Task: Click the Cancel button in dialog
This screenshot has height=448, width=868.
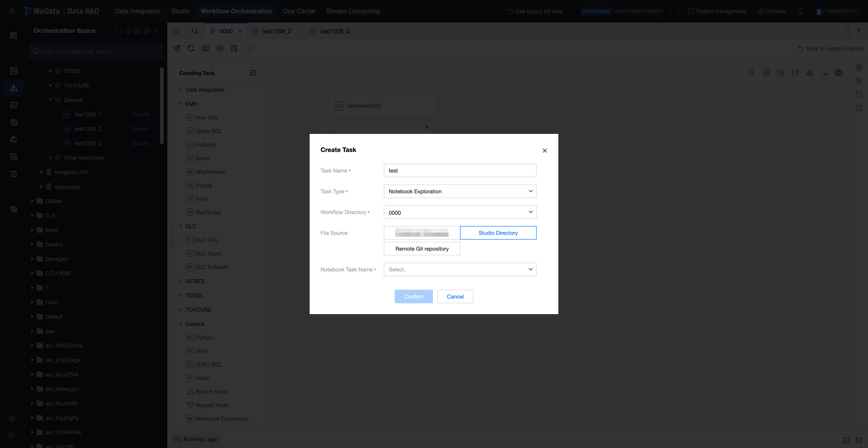Action: [455, 296]
